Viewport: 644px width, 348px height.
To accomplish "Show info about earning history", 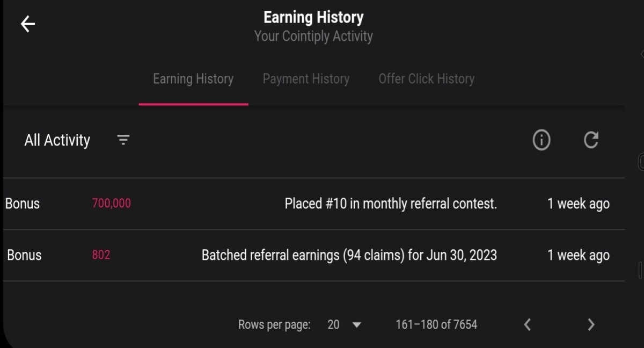I will (x=541, y=140).
